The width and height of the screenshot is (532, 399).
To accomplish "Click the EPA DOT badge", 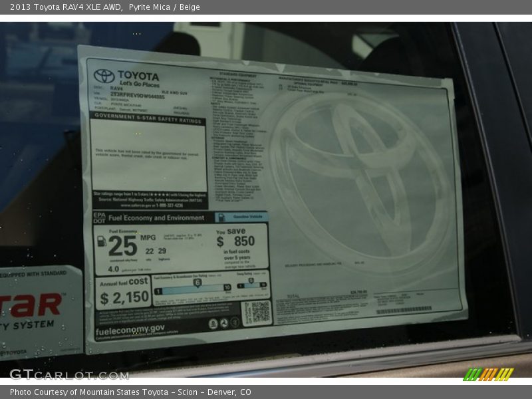I will (x=99, y=218).
